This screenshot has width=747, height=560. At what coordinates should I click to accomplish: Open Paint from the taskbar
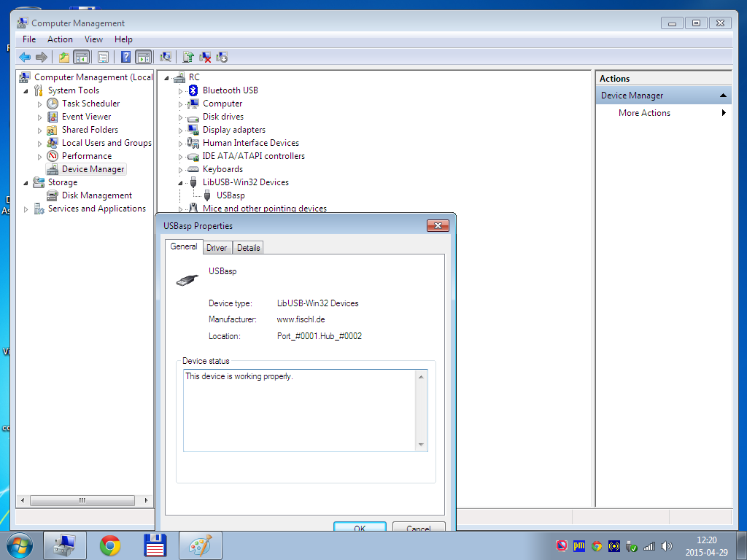199,545
